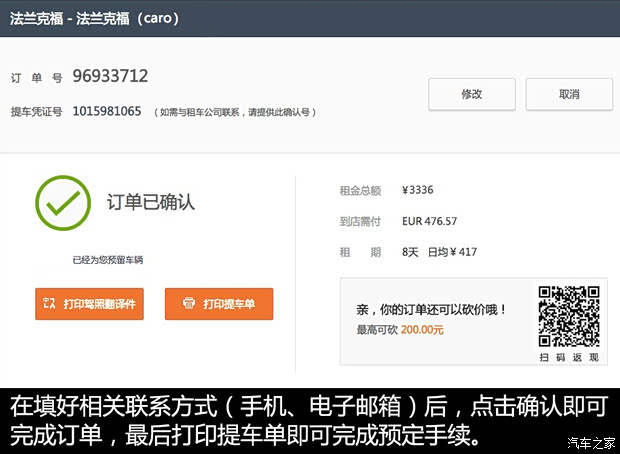
Task: Click the translation icon on 打印驾照翻译件
Action: [x=49, y=303]
